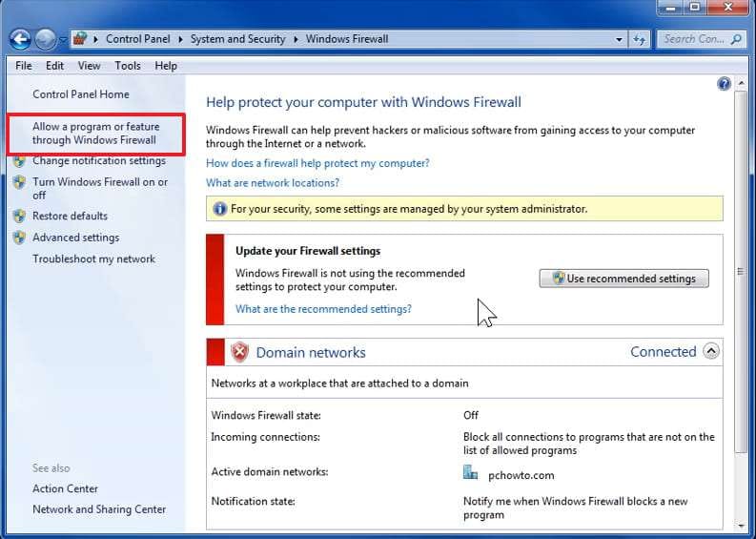Click the Back navigation arrow
Screen dimensions: 756x539
[20, 39]
